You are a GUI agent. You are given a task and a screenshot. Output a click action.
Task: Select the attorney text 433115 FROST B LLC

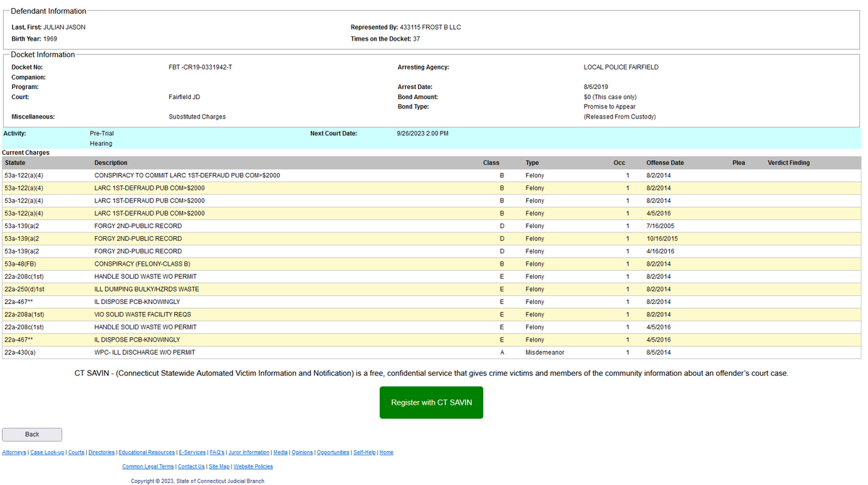[x=430, y=28]
